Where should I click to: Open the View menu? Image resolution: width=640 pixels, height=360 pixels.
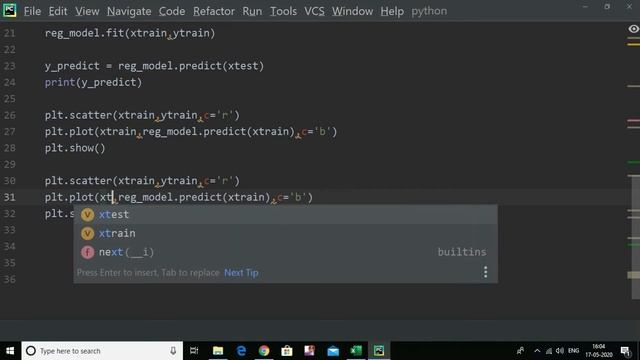coord(87,11)
